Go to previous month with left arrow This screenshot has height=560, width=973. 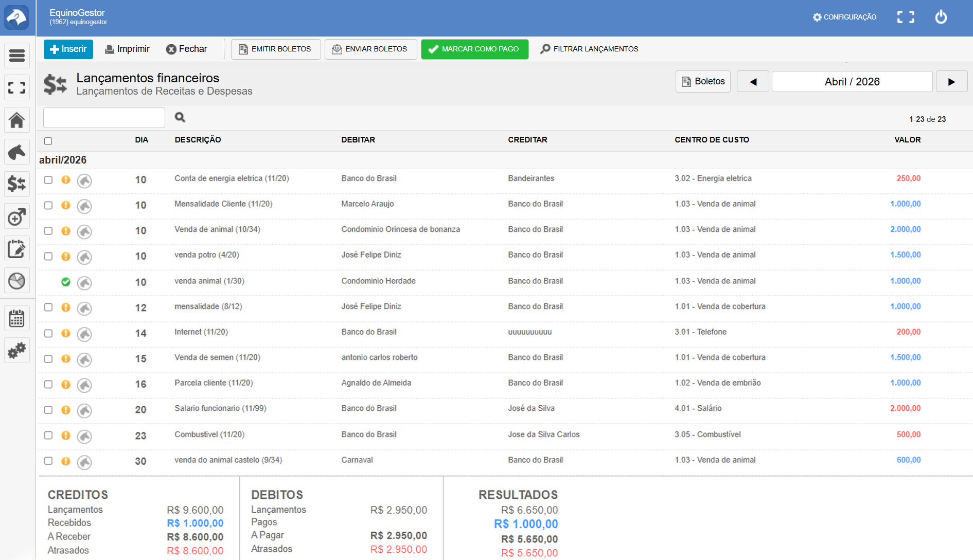(x=753, y=82)
